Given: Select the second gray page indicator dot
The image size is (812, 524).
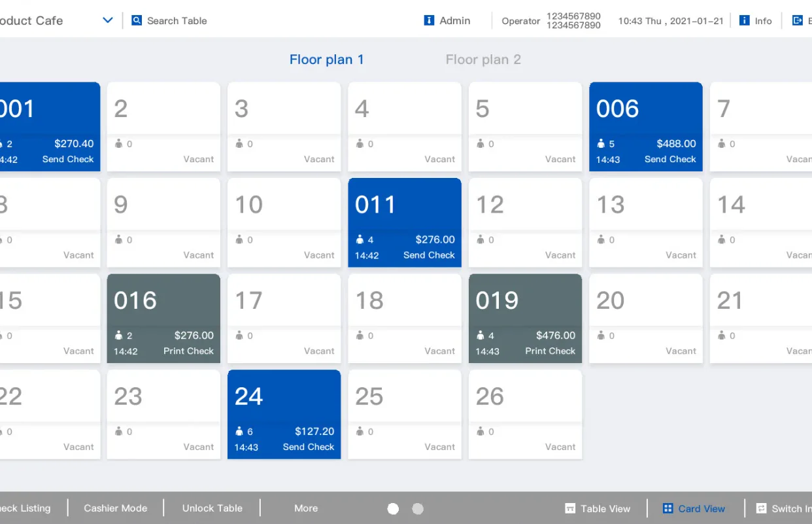Looking at the screenshot, I should [x=418, y=508].
